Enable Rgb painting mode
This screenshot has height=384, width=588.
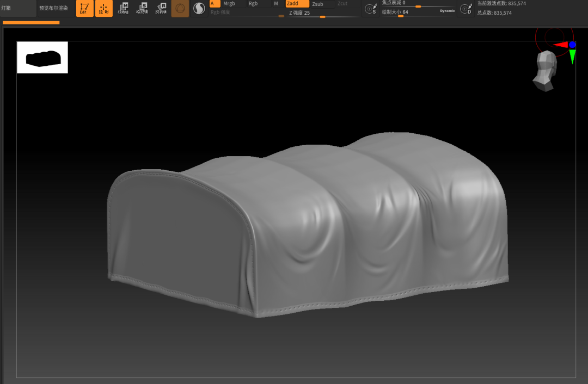click(259, 4)
